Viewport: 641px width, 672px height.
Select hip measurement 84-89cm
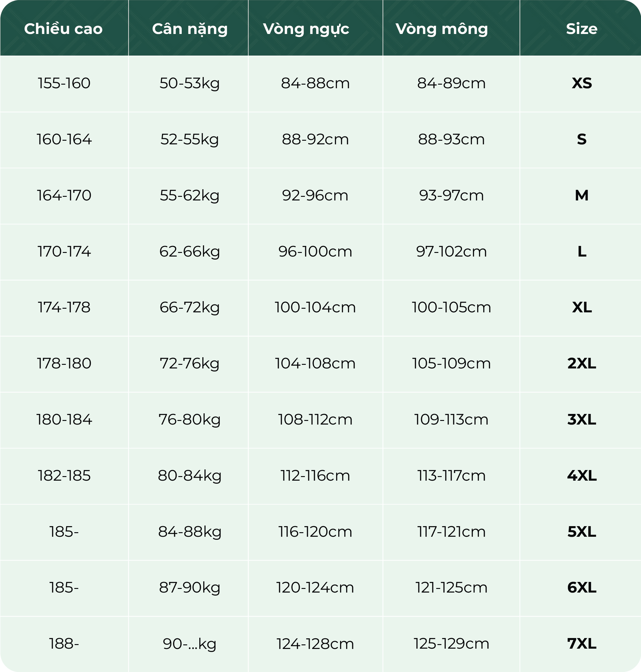pyautogui.click(x=451, y=83)
